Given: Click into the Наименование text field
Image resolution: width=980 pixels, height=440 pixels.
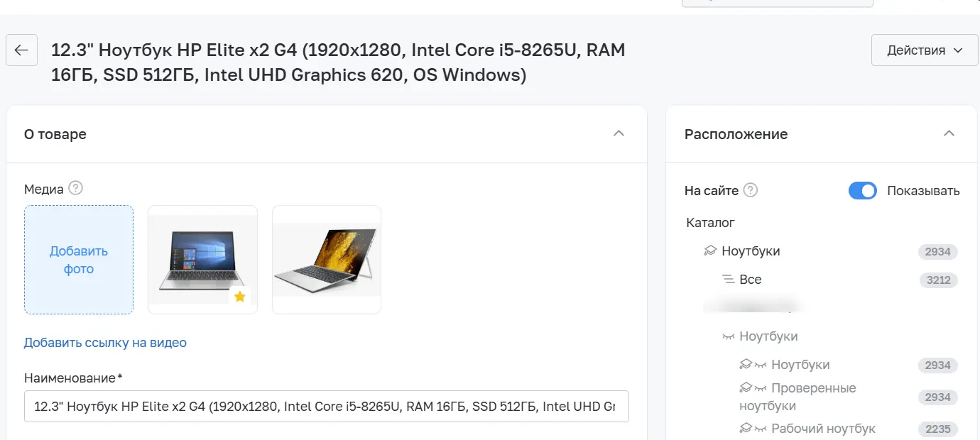Looking at the screenshot, I should point(327,407).
